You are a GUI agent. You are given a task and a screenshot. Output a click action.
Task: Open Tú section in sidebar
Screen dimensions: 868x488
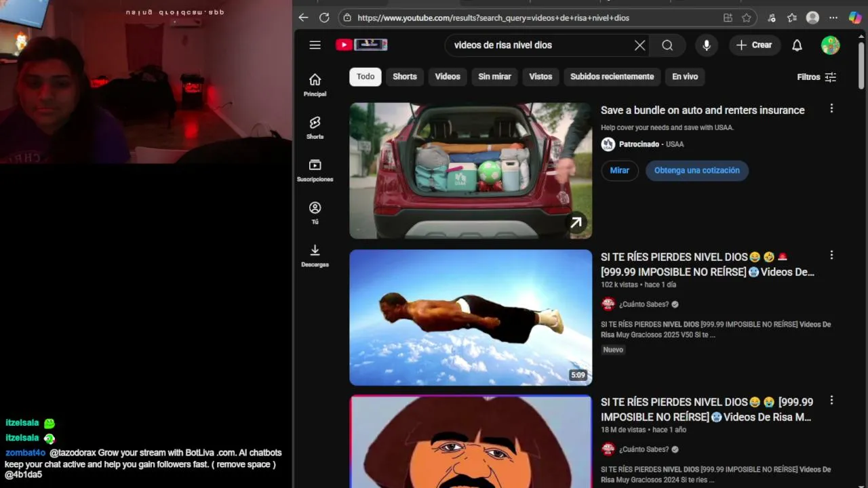(x=315, y=213)
